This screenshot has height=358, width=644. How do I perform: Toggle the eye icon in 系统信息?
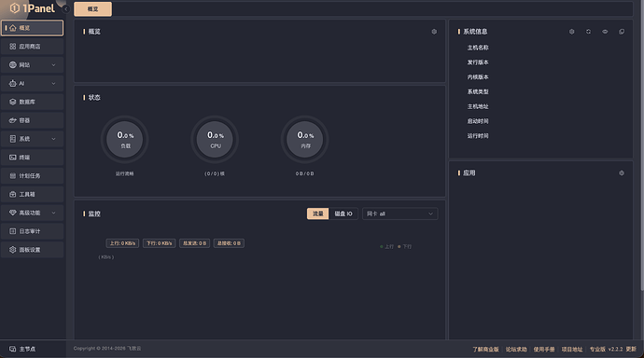[605, 32]
